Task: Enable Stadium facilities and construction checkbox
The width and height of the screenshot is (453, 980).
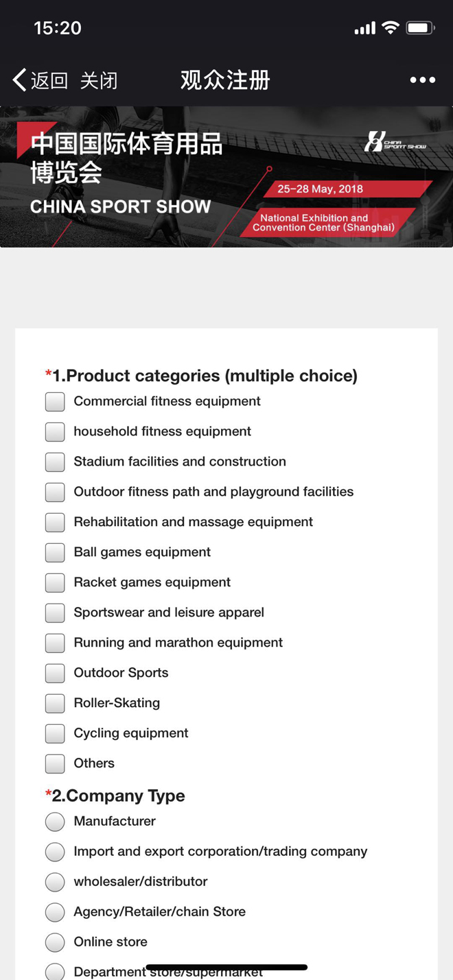Action: 55,462
